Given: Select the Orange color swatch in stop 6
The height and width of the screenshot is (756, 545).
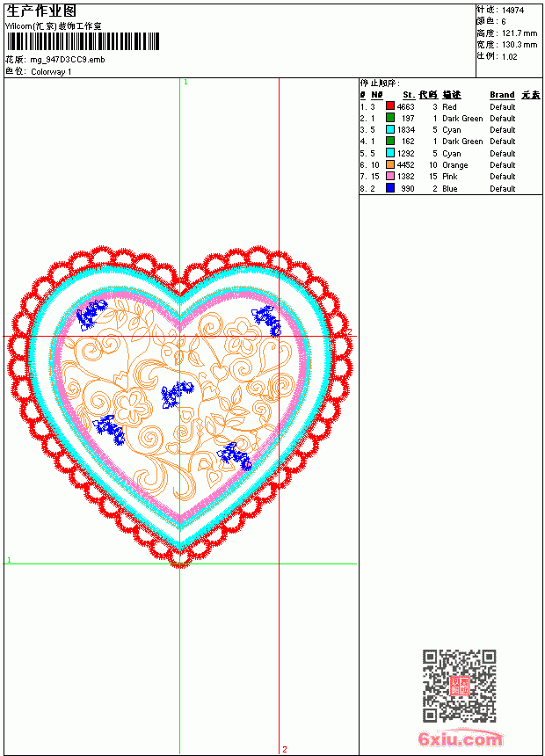Looking at the screenshot, I should point(390,164).
